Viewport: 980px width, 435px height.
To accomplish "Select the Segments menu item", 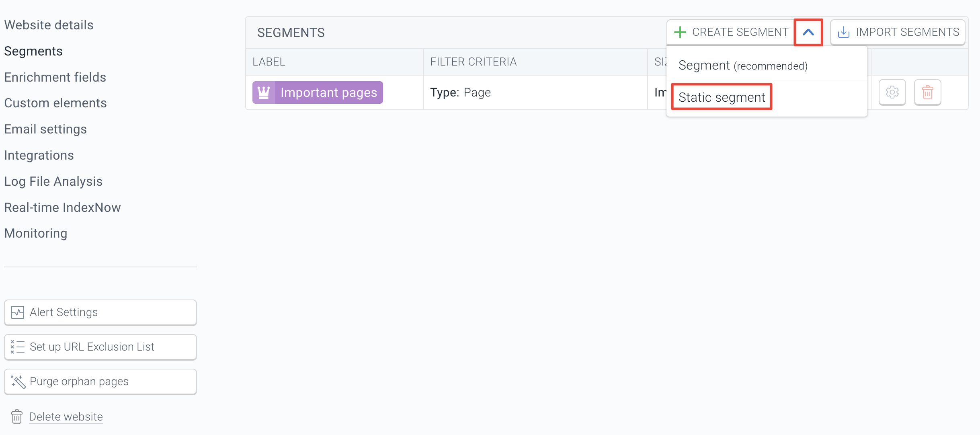I will [x=33, y=51].
